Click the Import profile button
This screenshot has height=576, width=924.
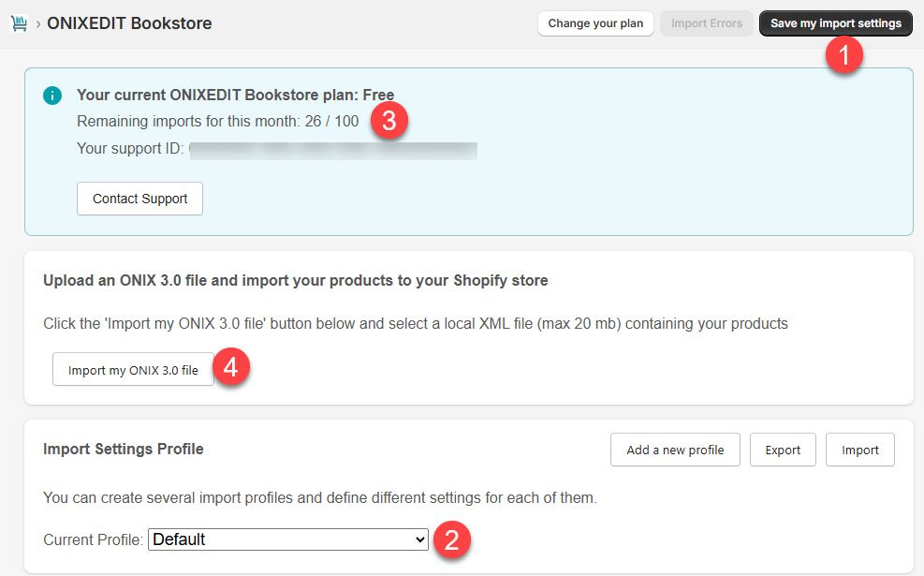[859, 450]
